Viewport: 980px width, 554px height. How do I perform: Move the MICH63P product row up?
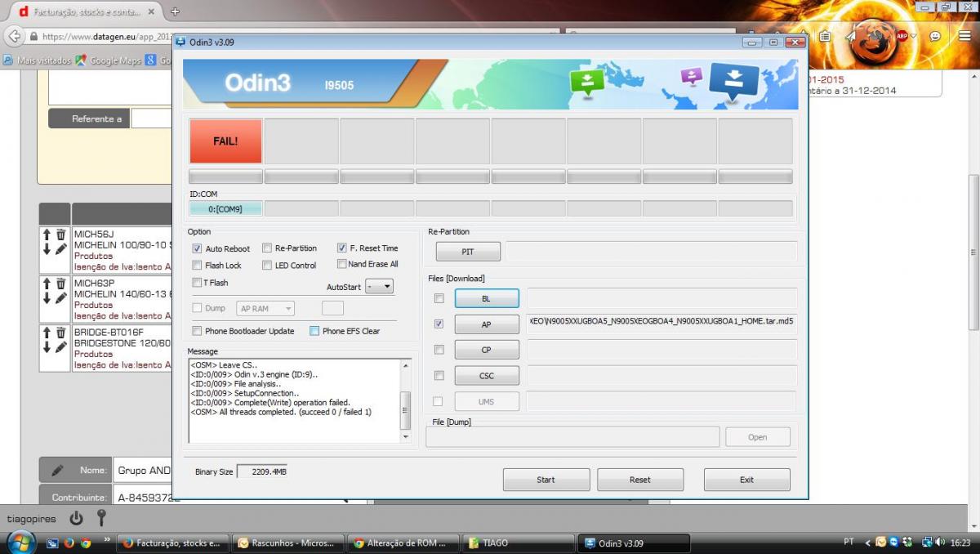[x=47, y=284]
